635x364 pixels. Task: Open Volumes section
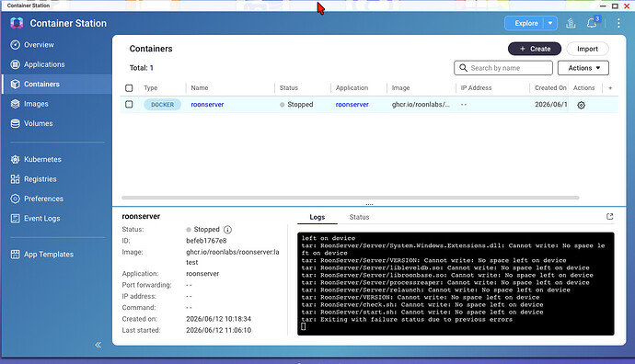pyautogui.click(x=38, y=123)
